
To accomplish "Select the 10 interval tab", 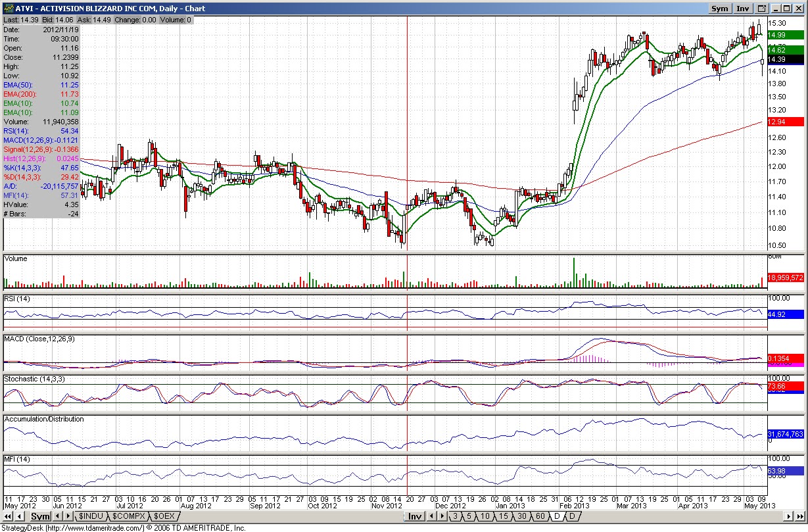I will coord(485,516).
